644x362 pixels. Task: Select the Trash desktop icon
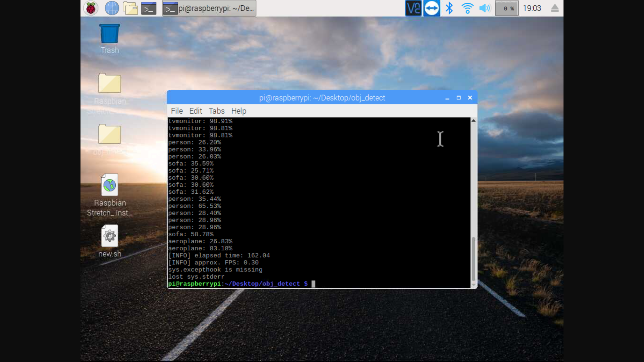click(110, 34)
